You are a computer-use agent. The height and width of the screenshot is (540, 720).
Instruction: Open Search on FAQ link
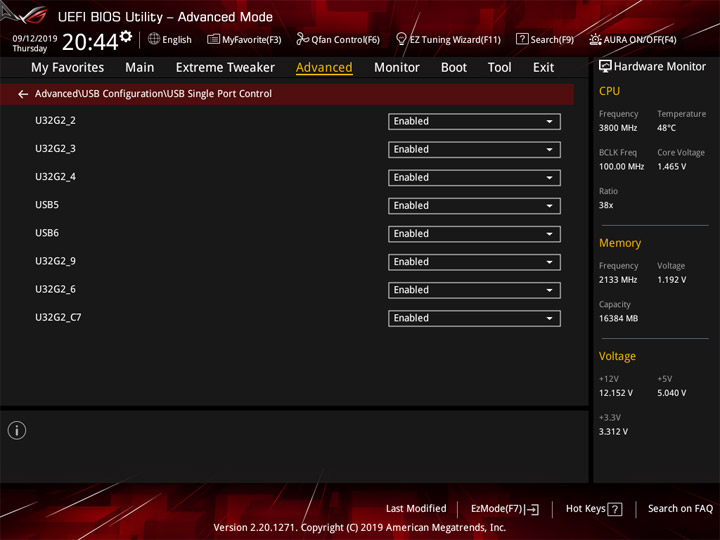tap(681, 508)
